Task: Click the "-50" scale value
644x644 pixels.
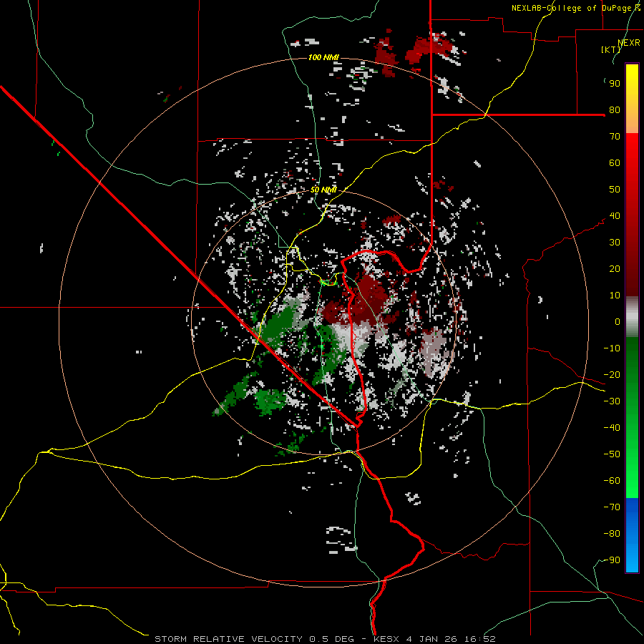Action: 612,454
